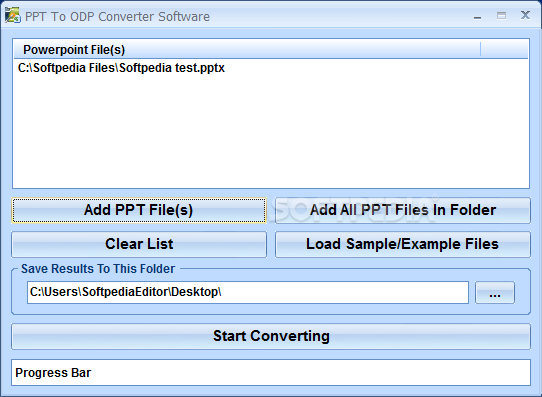Click the Add PPT File(s) button
The width and height of the screenshot is (542, 397).
tap(139, 210)
